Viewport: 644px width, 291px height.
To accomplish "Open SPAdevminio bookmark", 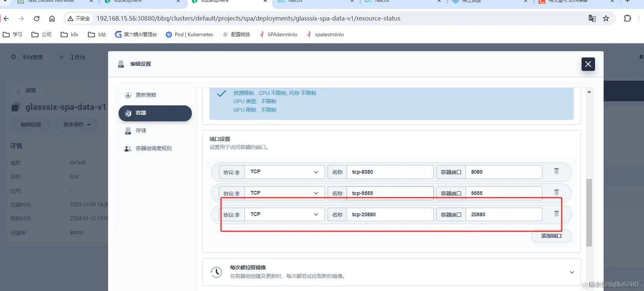I will pyautogui.click(x=278, y=34).
